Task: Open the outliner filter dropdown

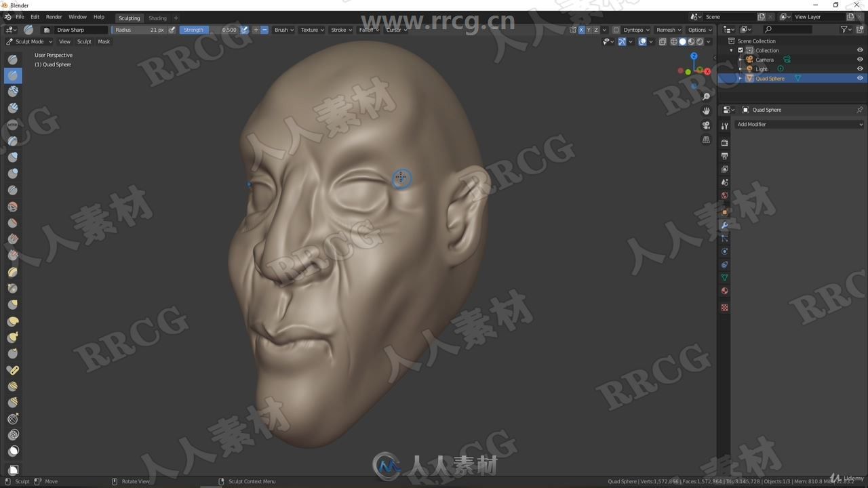Action: tap(846, 29)
